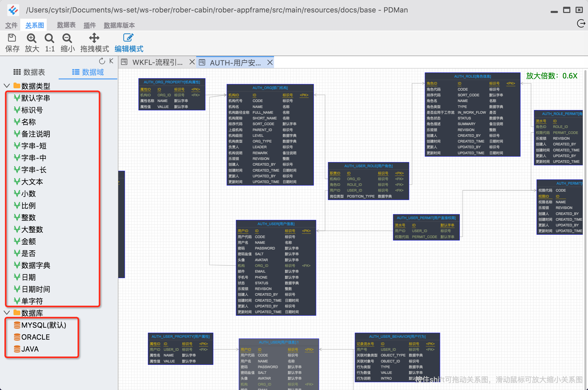Select the ORACLE database entry
The width and height of the screenshot is (588, 390).
(x=35, y=337)
